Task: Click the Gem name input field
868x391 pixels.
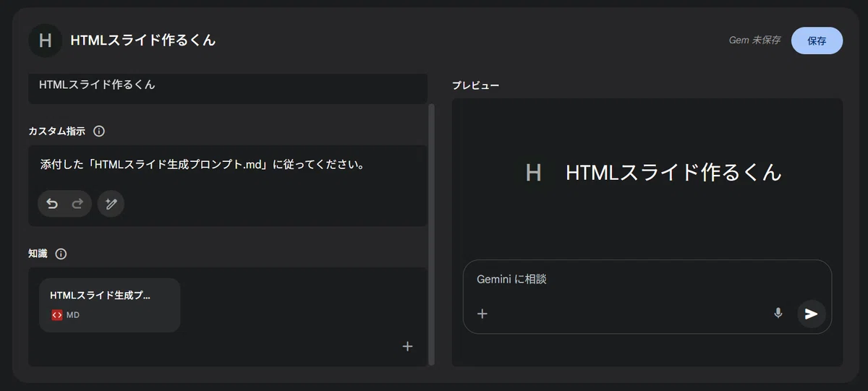Action: pos(228,87)
